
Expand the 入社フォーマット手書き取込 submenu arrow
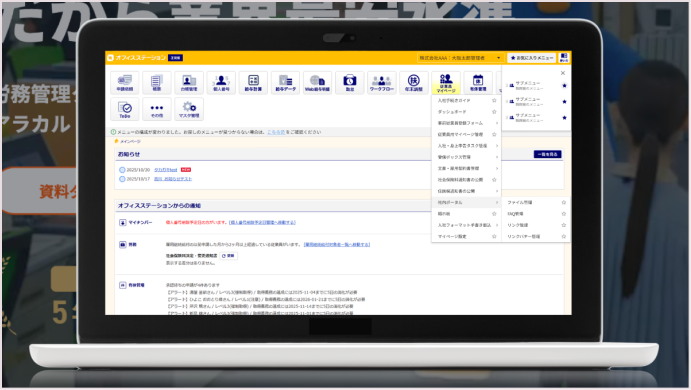pyautogui.click(x=497, y=225)
